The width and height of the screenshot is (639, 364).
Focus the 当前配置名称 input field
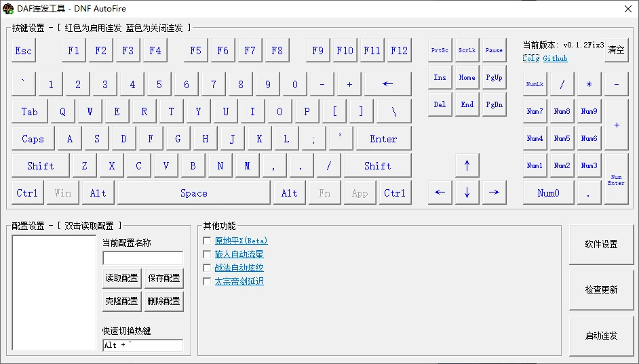(142, 258)
